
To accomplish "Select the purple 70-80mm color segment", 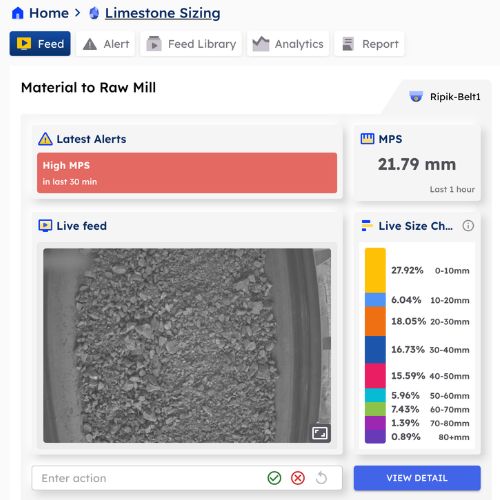I will (375, 423).
